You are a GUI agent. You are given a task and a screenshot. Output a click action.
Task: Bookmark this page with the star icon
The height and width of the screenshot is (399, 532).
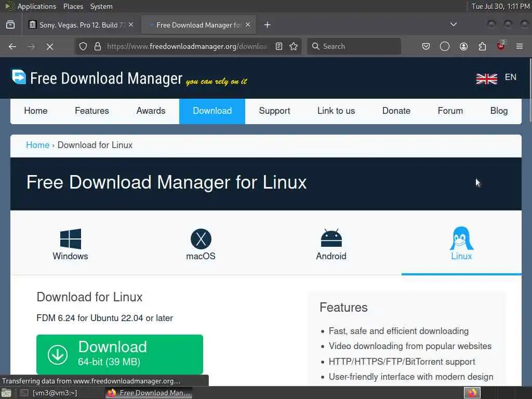click(294, 46)
